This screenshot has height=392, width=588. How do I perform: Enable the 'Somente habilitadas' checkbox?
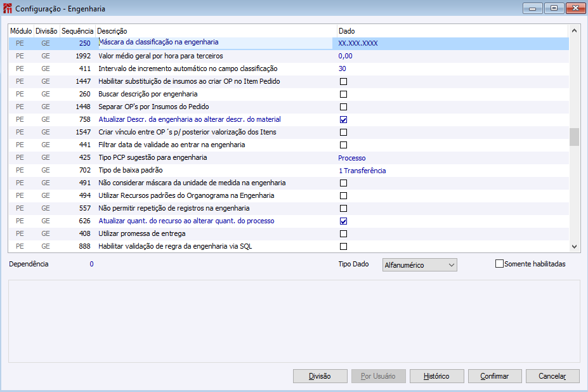tap(499, 264)
